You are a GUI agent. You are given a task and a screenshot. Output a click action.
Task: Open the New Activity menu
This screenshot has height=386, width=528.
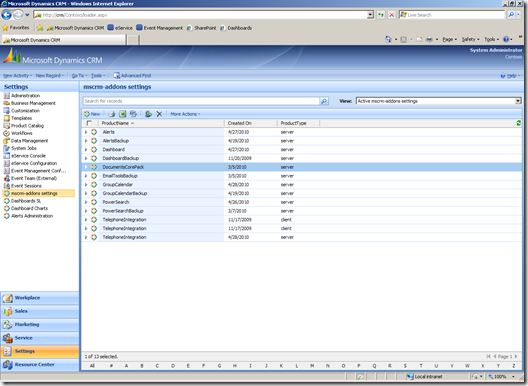pyautogui.click(x=18, y=75)
